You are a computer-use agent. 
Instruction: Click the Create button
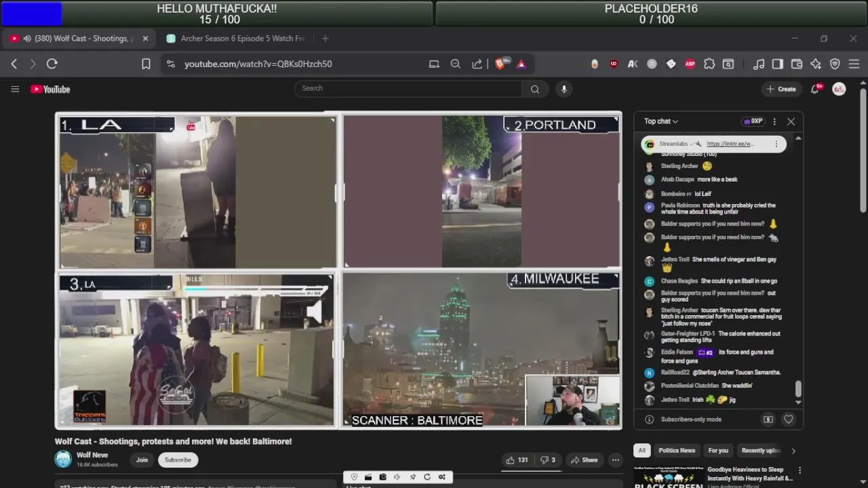point(781,89)
